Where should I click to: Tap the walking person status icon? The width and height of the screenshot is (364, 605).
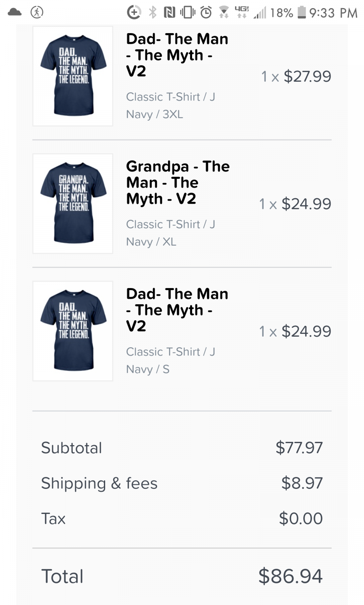point(37,13)
